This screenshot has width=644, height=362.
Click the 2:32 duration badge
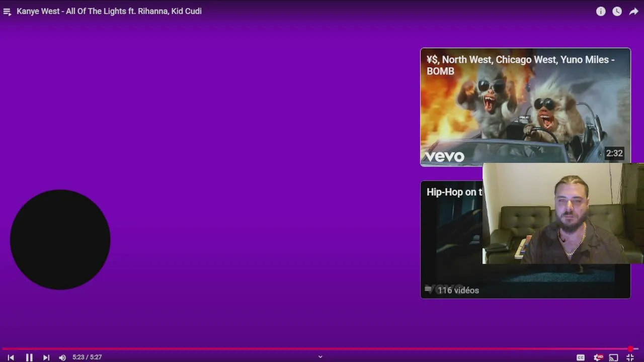click(x=614, y=153)
